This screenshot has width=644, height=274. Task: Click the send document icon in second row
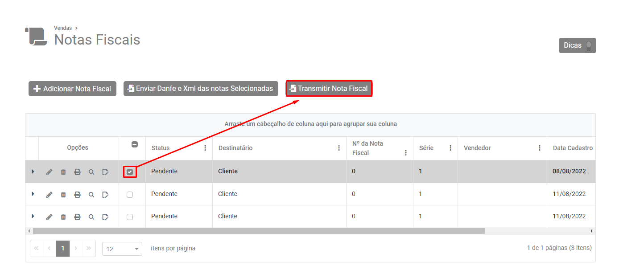(105, 195)
